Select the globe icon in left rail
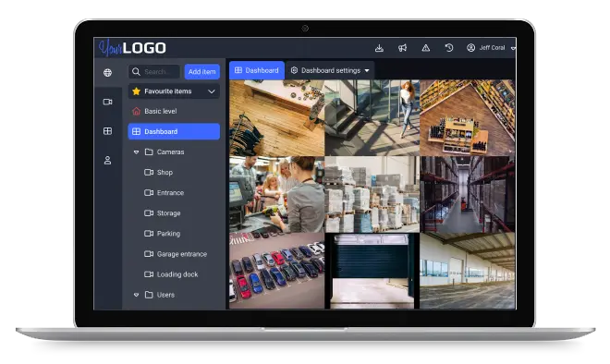The width and height of the screenshot is (610, 364). point(108,72)
